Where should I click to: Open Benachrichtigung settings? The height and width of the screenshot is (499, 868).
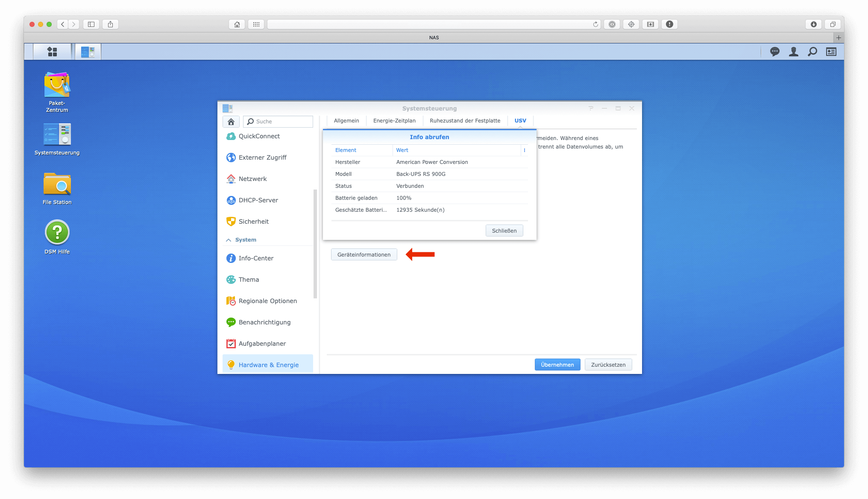268,322
